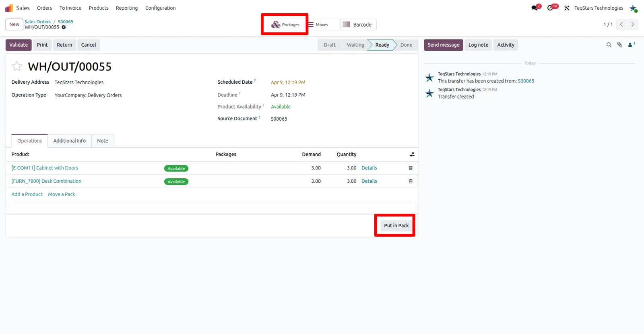
Task: Click Put in Pack button
Action: [396, 226]
